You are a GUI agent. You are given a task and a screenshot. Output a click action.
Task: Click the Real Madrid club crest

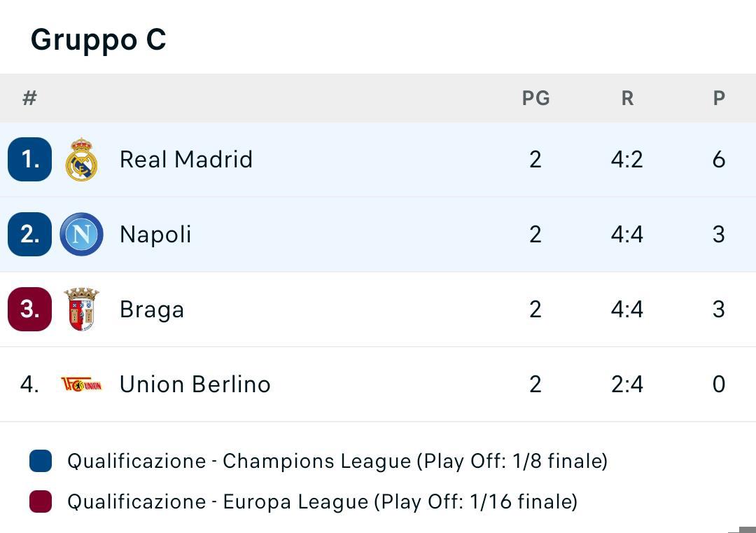81,159
